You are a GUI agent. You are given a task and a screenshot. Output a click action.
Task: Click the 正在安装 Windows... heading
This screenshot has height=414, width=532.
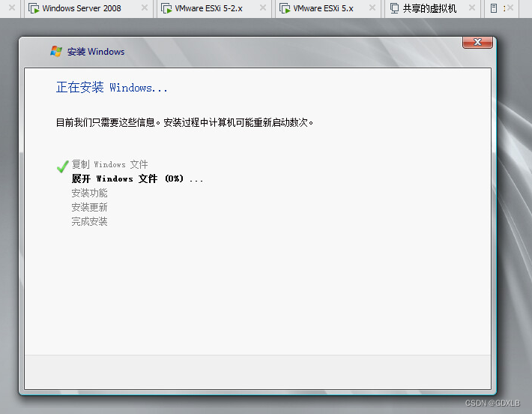point(112,87)
